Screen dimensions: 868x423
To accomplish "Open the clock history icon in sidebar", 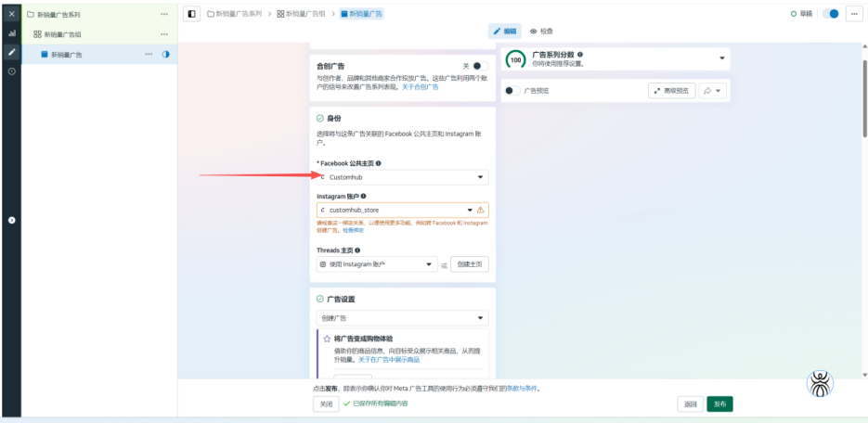I will [x=11, y=71].
